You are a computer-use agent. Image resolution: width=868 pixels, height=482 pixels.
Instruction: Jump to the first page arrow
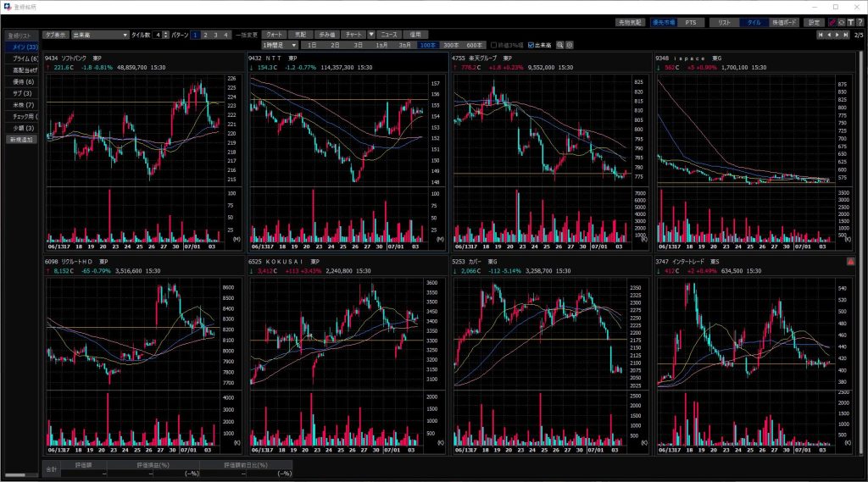821,35
